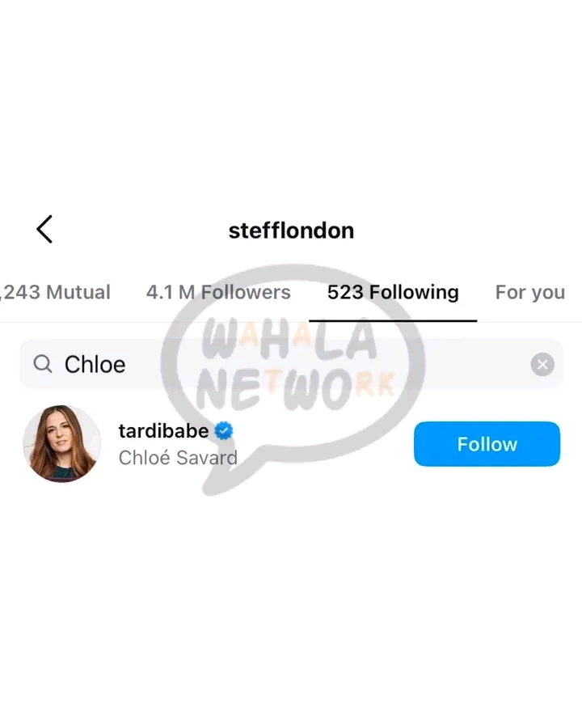Tap the stefflondon header title

(291, 231)
